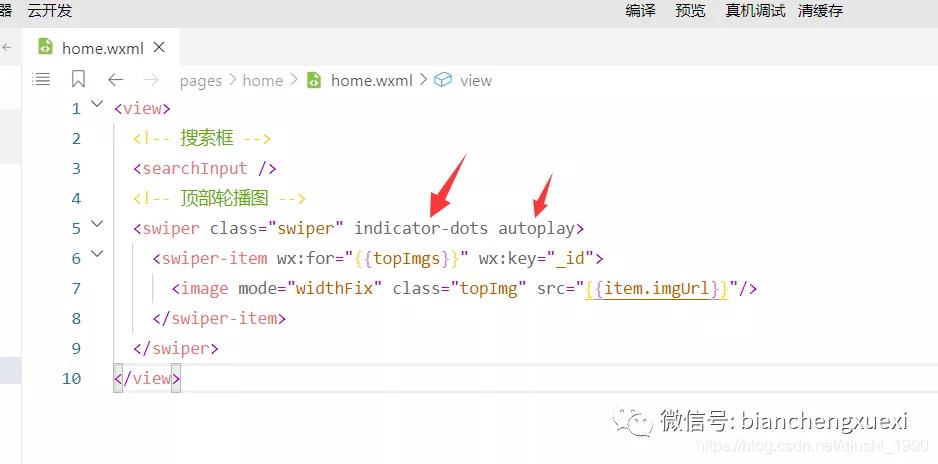Click the item.imgUrl binding

tap(657, 289)
